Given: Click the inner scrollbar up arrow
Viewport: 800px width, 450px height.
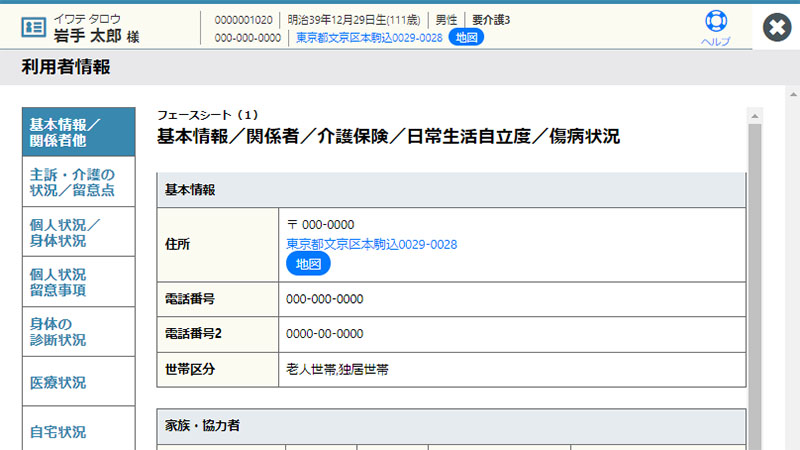Looking at the screenshot, I should pos(755,116).
